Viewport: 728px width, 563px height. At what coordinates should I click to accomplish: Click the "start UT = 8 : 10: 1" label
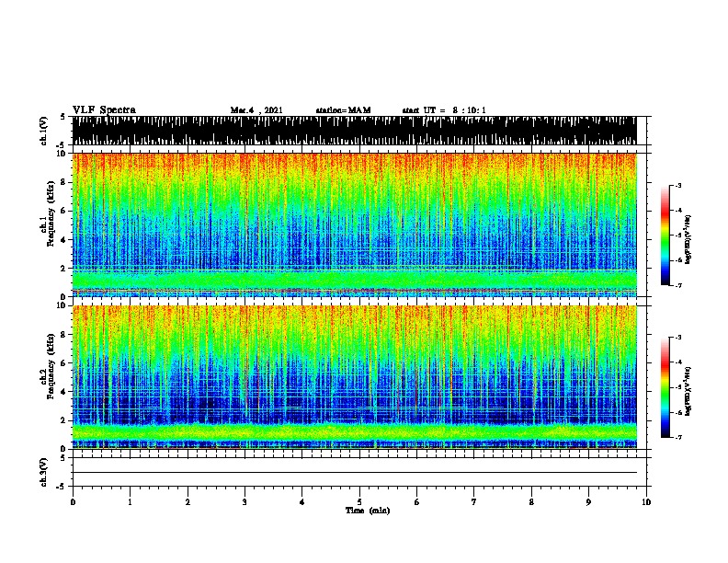[x=444, y=110]
